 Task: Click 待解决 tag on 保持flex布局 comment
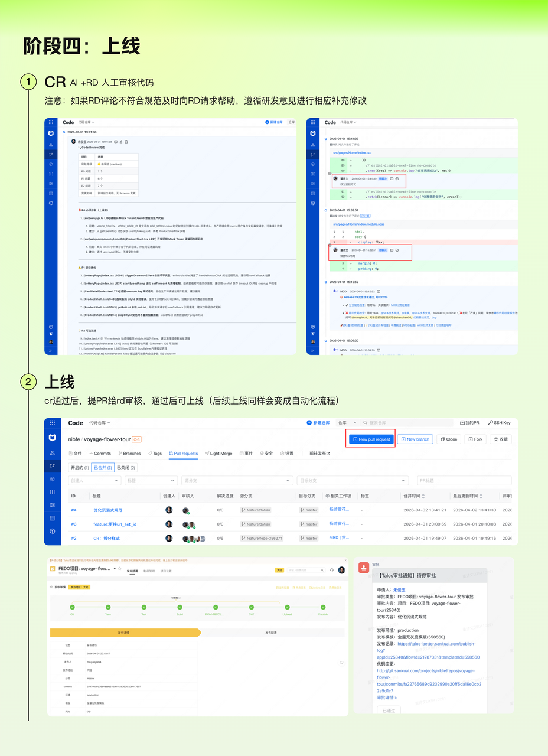pos(383,250)
